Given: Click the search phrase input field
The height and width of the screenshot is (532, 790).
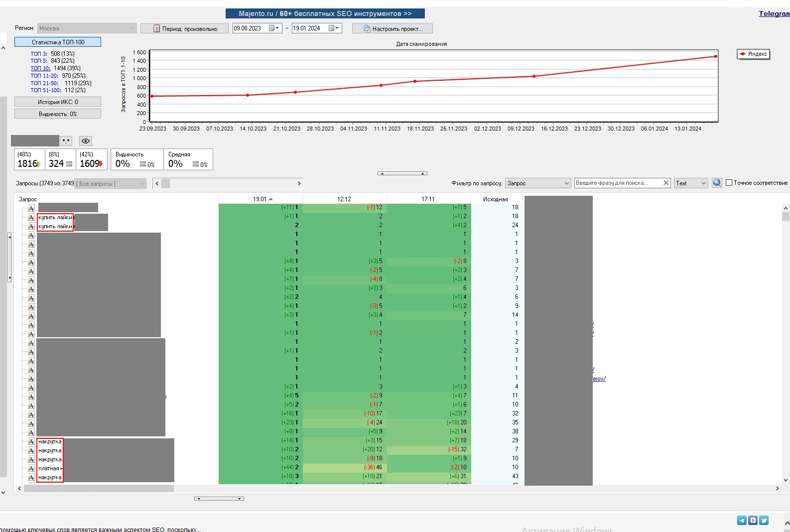Looking at the screenshot, I should 618,183.
